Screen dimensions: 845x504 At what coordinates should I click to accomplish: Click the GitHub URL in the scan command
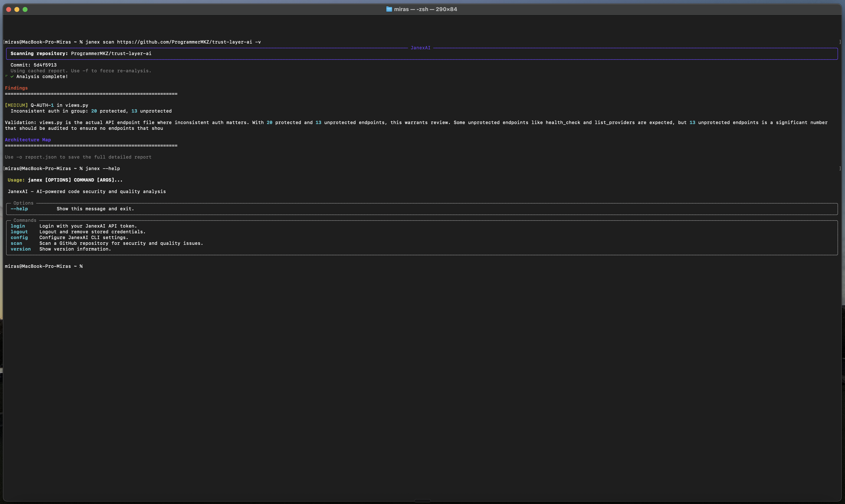pyautogui.click(x=185, y=42)
